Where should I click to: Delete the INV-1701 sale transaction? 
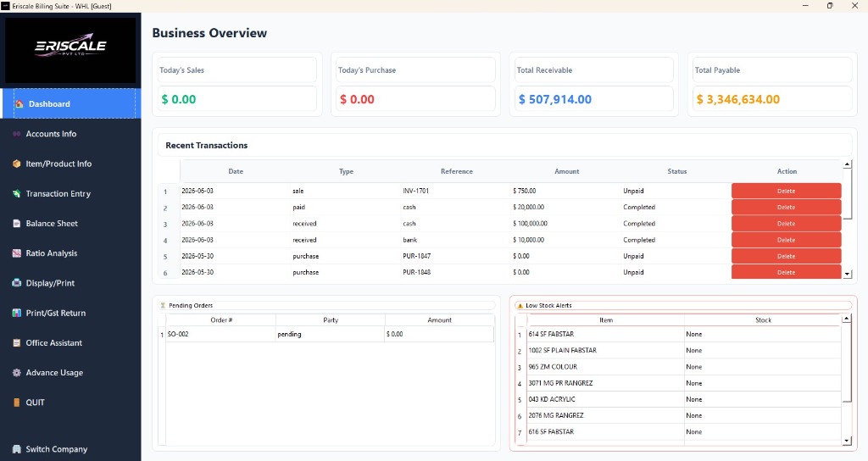click(x=786, y=191)
